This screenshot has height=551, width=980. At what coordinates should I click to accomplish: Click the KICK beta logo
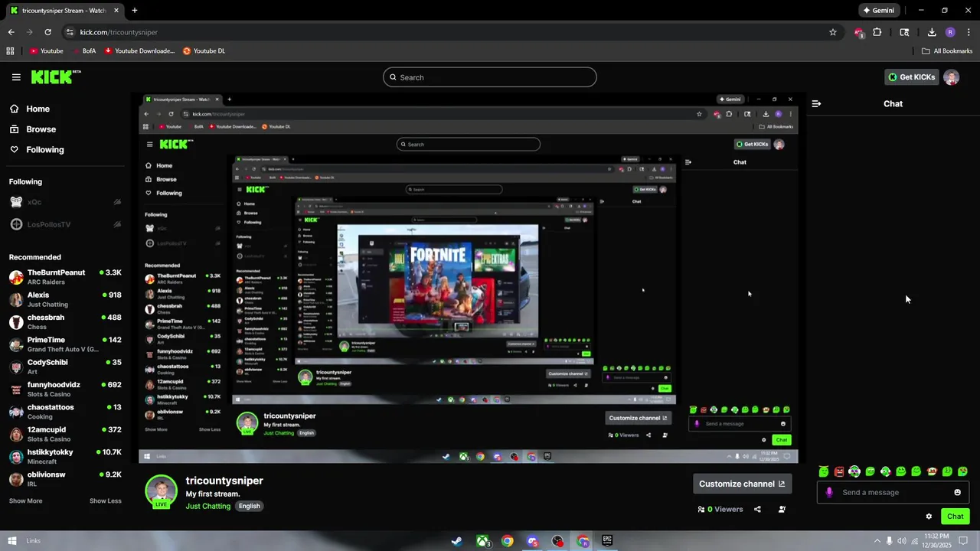click(x=56, y=77)
